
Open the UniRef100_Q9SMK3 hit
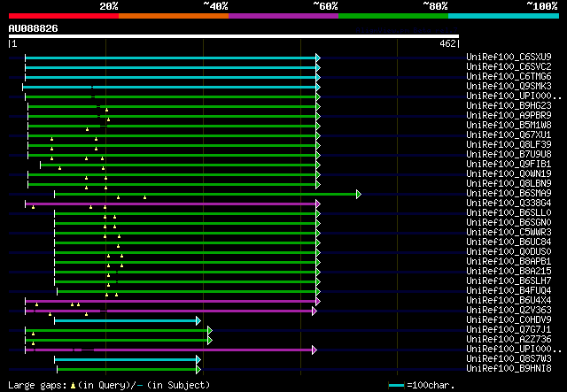(509, 87)
